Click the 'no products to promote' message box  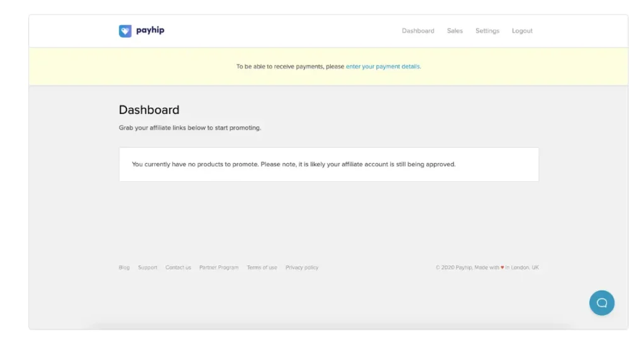click(x=328, y=165)
